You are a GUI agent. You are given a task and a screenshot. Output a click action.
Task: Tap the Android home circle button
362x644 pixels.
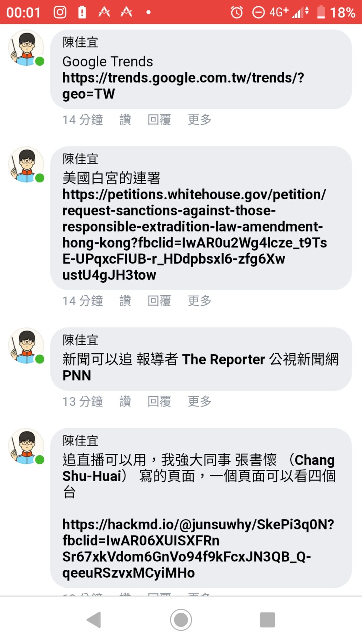(x=181, y=620)
